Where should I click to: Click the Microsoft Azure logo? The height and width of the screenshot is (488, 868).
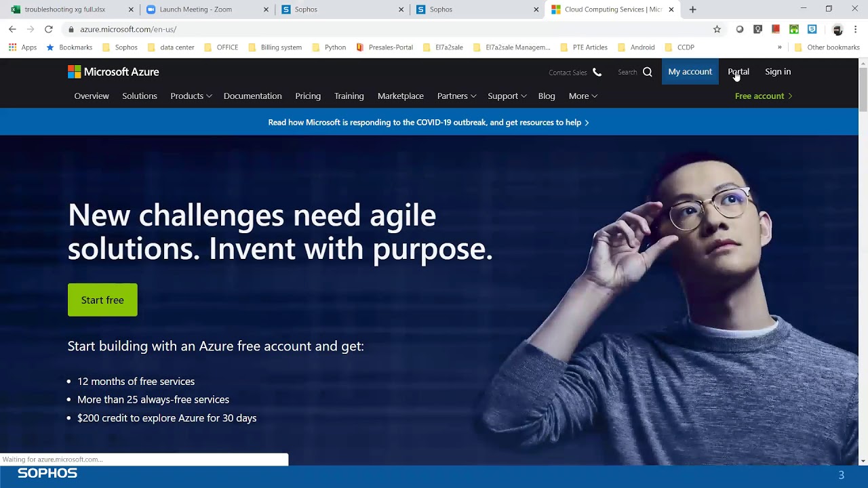113,72
